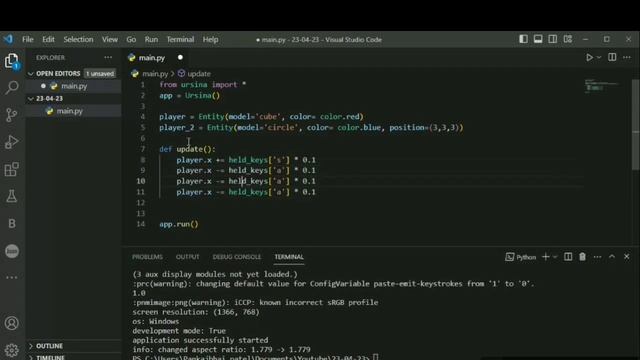The height and width of the screenshot is (360, 640).
Task: Show additional activity bar views
Action: click(x=12, y=278)
